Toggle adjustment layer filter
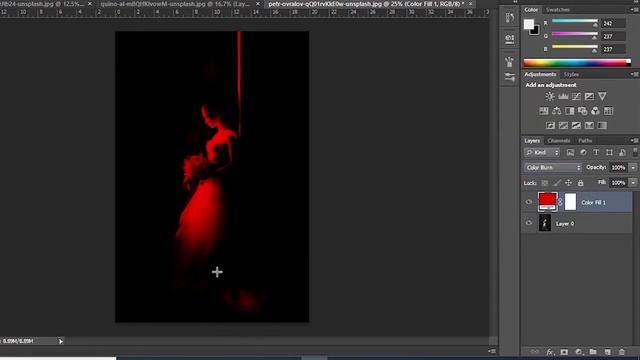 coord(583,152)
